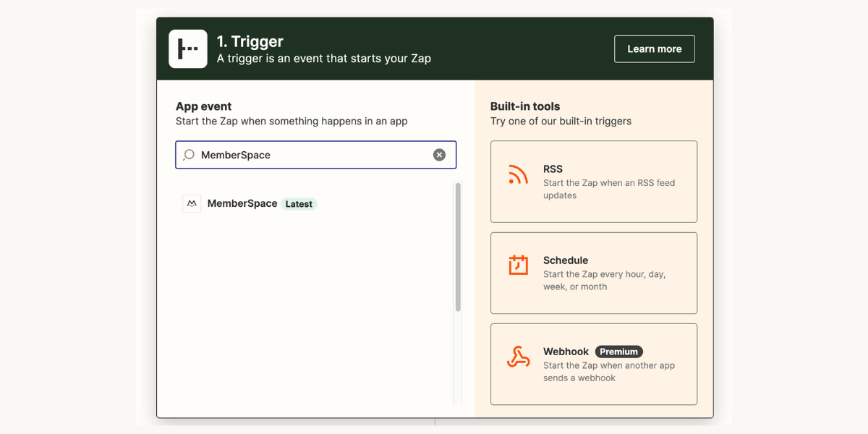
Task: Click the Premium badge on Webhook
Action: [619, 352]
